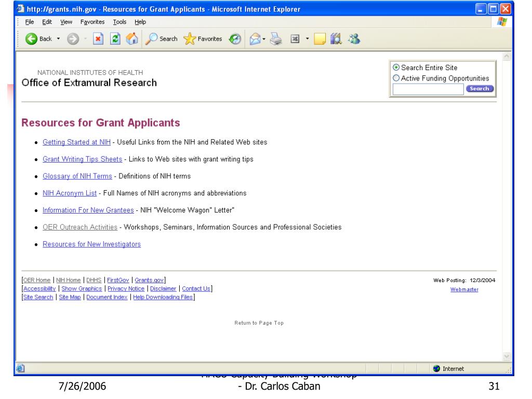Screen dimensions: 532x399
Task: Click the FirstGov footer link
Action: click(x=118, y=280)
